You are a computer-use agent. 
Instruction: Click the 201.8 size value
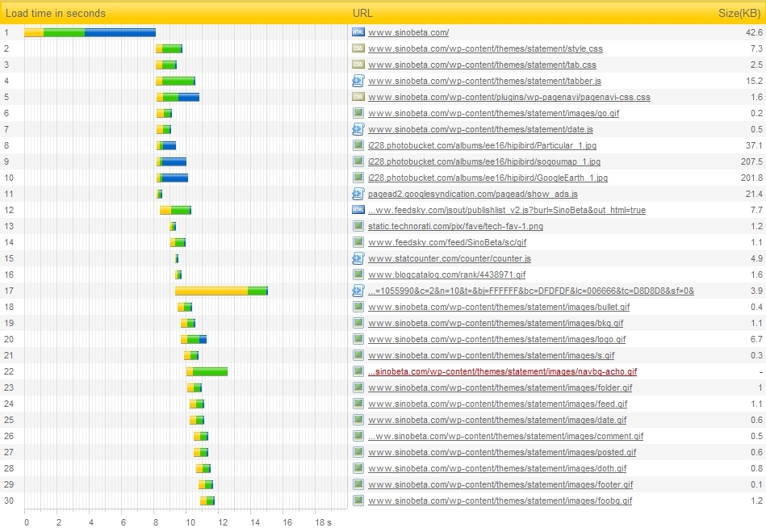(751, 178)
